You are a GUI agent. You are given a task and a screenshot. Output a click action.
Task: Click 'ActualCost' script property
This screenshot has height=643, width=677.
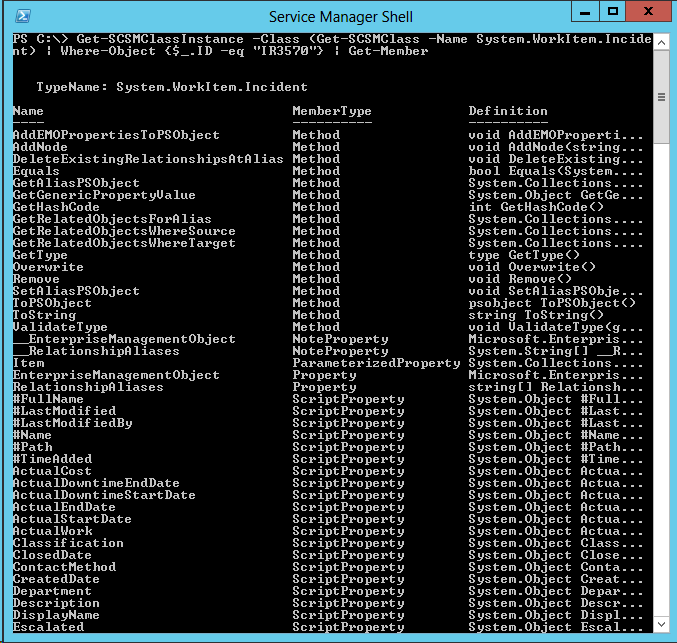click(52, 471)
